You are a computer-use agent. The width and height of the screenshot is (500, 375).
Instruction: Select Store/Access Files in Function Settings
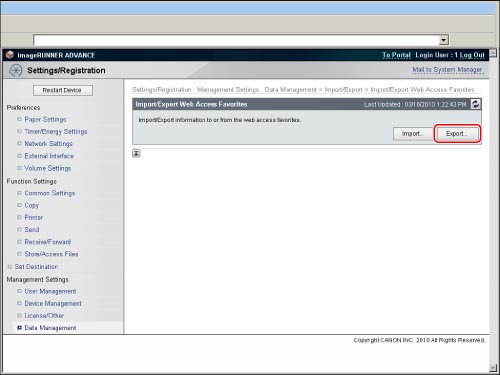(51, 254)
